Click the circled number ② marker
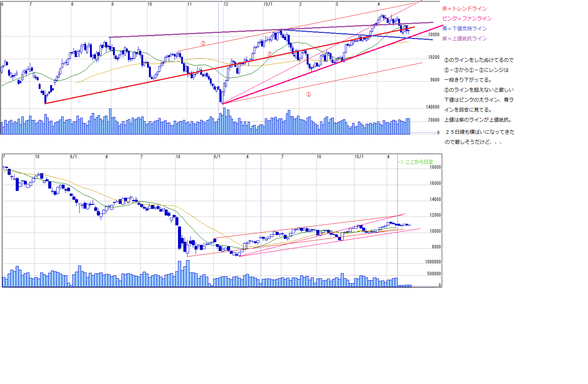588x384 pixels. pos(269,54)
